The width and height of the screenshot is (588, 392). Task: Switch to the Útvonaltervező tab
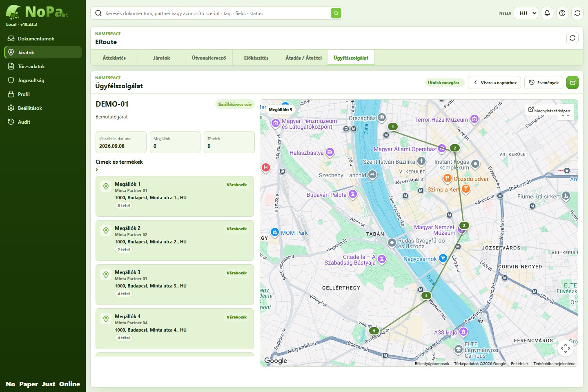[x=209, y=58]
